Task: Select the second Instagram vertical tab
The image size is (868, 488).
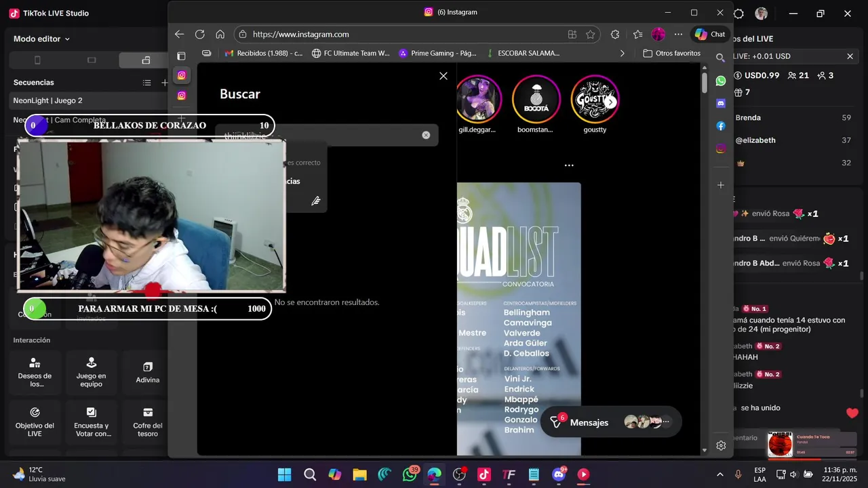Action: (181, 96)
